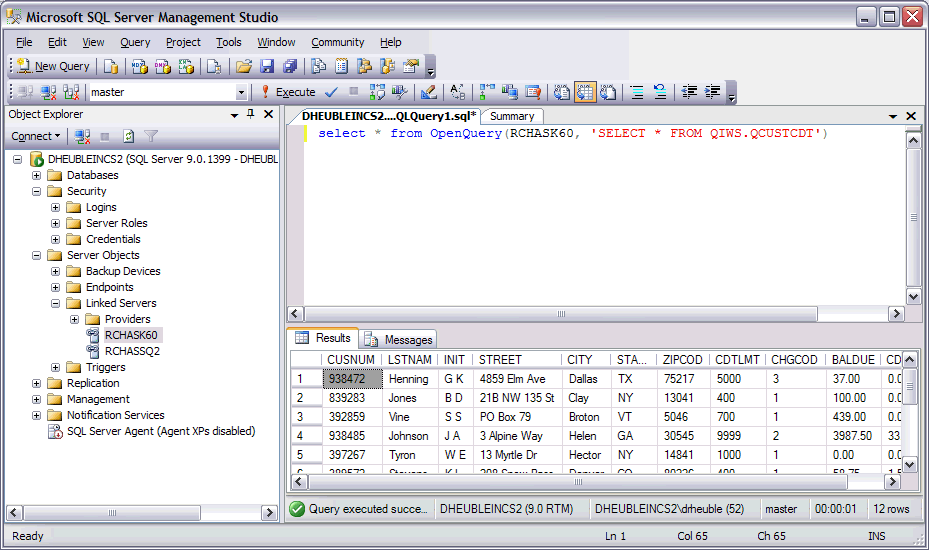Toggle Include Client Statistics
The width and height of the screenshot is (929, 550).
click(x=510, y=92)
